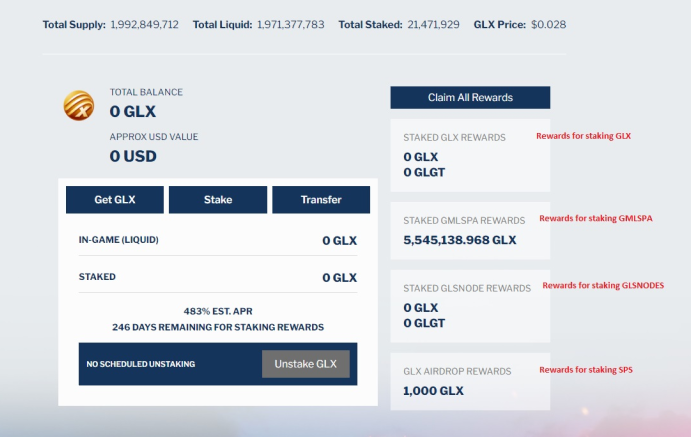Open the Transfer button
The height and width of the screenshot is (437, 691).
[x=321, y=200]
